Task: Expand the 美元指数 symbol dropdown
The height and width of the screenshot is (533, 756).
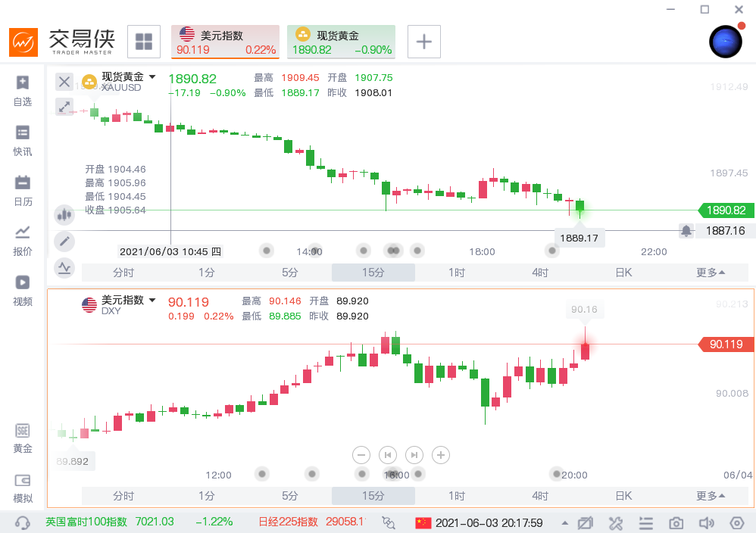Action: 152,301
